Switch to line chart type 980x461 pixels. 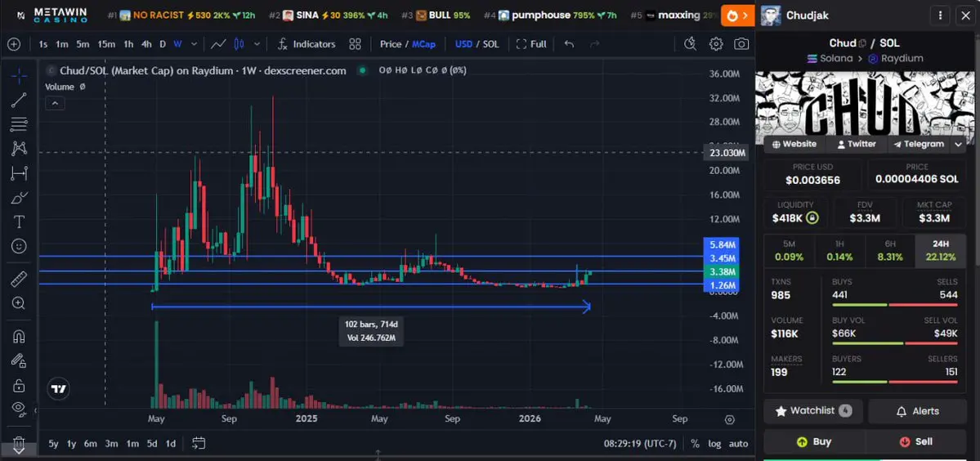coord(218,44)
